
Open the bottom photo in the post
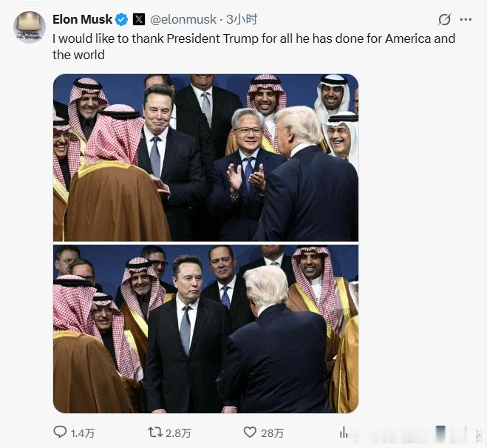205,328
